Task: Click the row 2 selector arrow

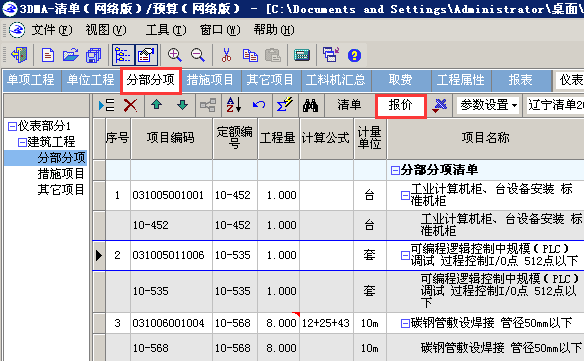Action: point(99,256)
